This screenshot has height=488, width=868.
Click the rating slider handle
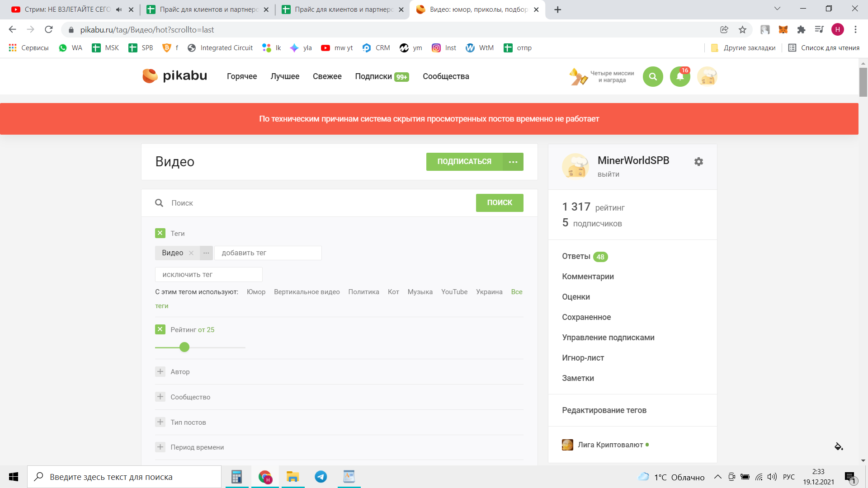184,347
